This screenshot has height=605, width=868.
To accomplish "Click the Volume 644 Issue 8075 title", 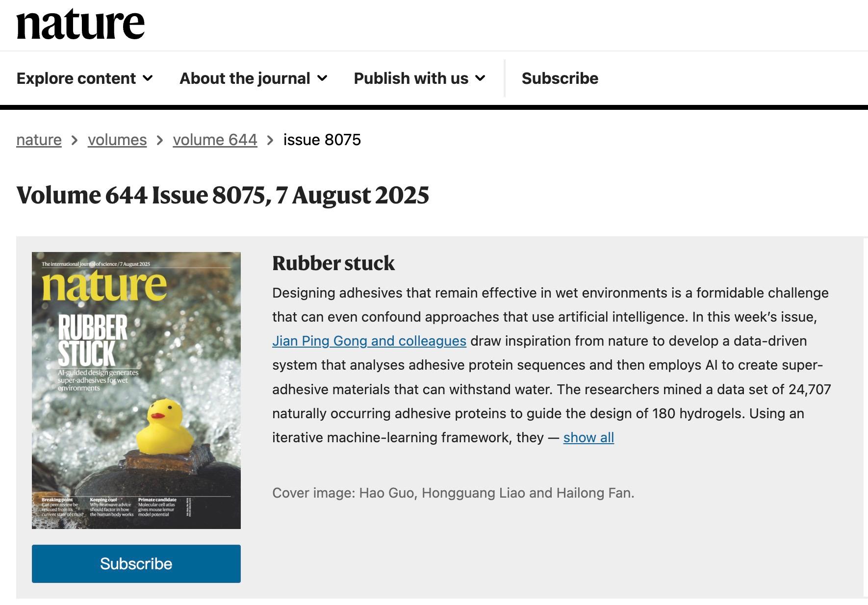I will [x=223, y=195].
